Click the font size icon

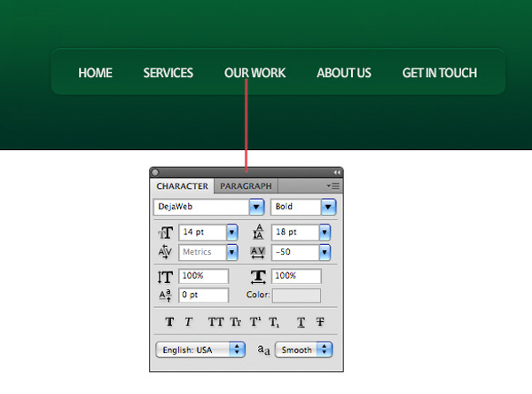point(166,232)
